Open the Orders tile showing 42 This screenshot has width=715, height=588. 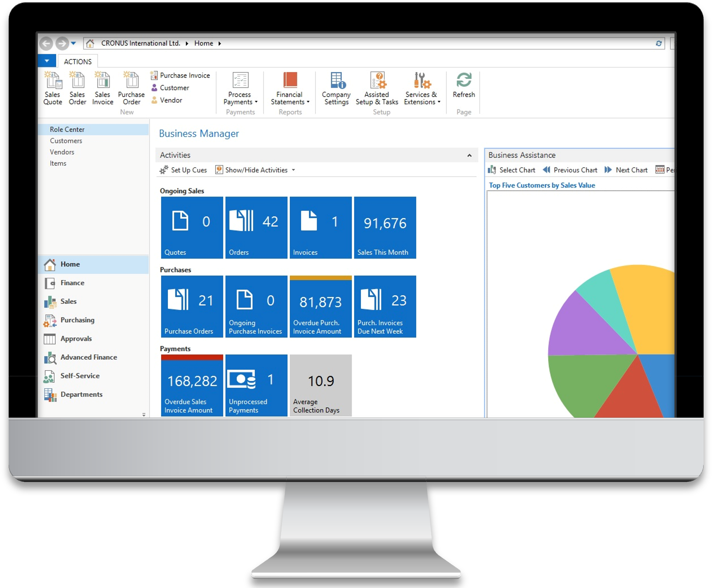[256, 228]
